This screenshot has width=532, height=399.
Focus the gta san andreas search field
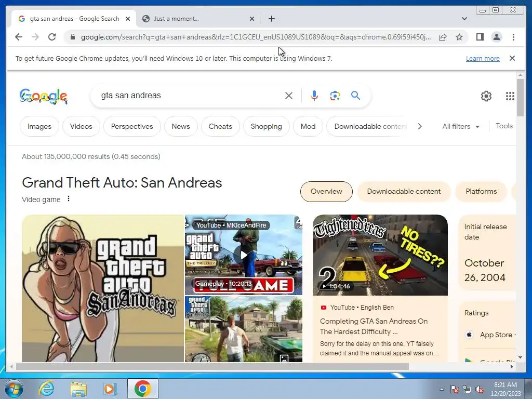[190, 96]
